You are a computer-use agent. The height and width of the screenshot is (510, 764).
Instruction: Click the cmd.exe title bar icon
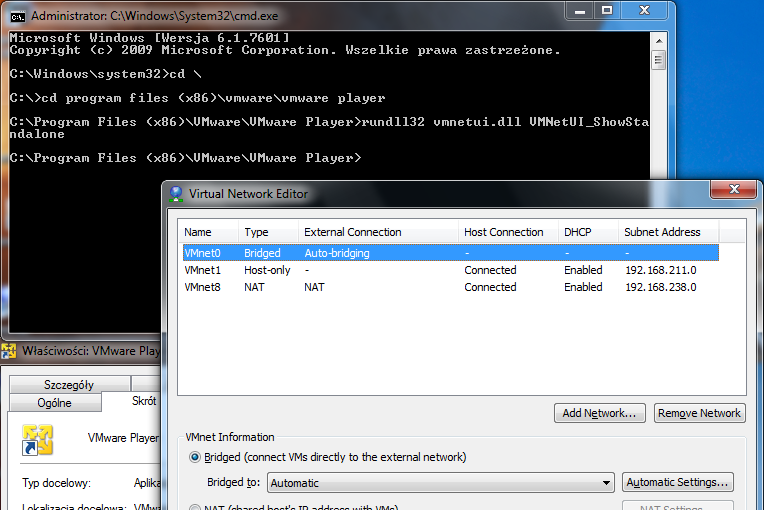tap(18, 17)
